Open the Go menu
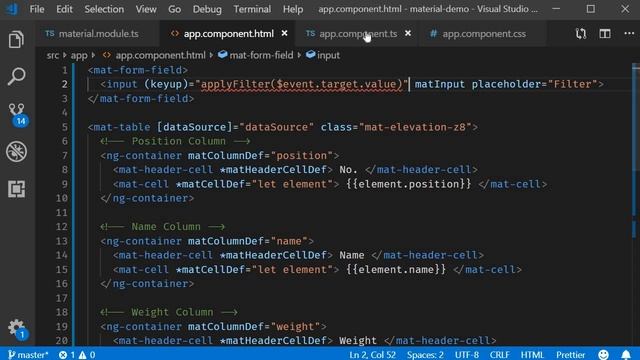 click(x=174, y=9)
